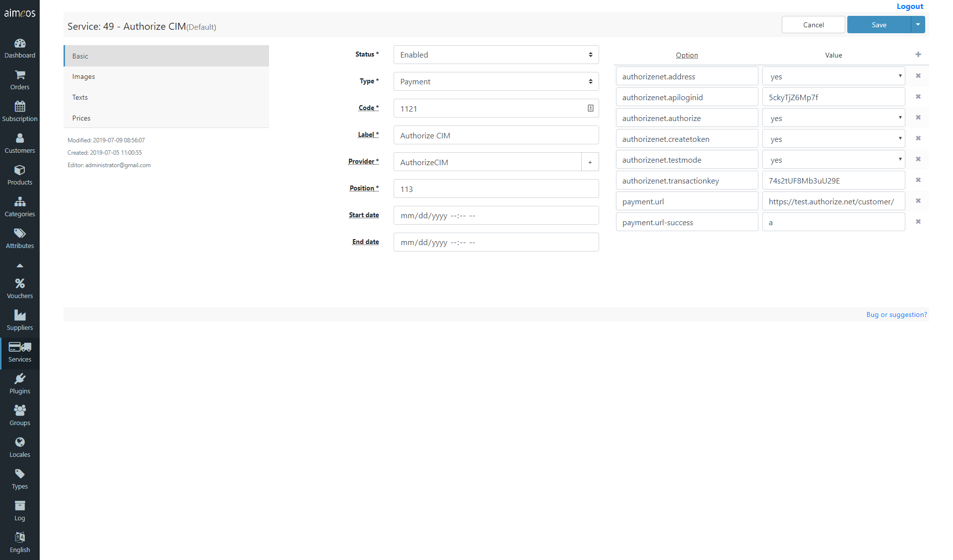Open Vouchers section
The height and width of the screenshot is (560, 953).
[x=20, y=289]
